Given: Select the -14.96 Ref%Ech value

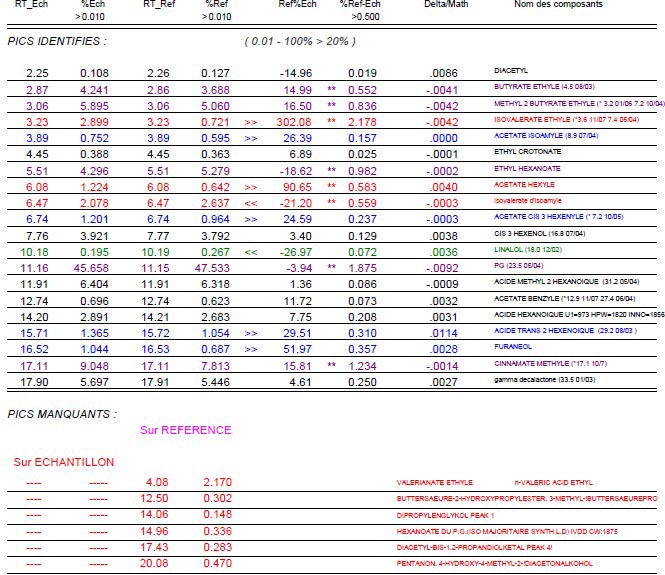Looking at the screenshot, I should click(x=296, y=73).
